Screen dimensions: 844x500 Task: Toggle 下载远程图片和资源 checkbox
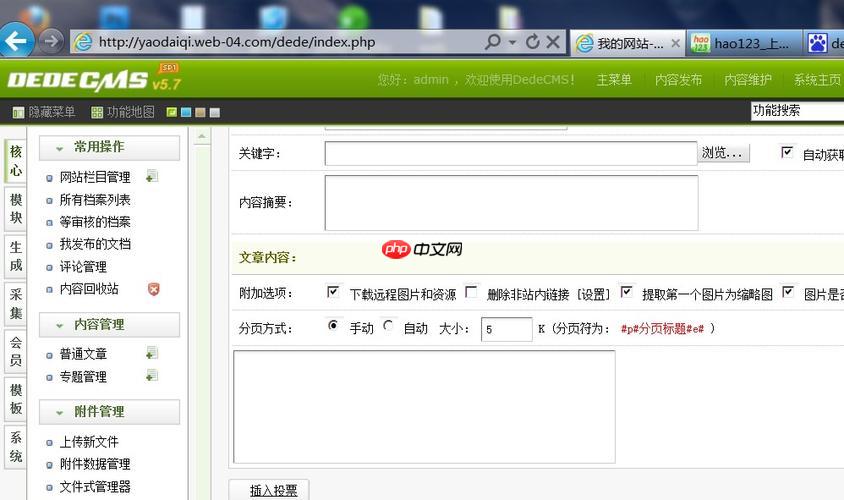(333, 292)
